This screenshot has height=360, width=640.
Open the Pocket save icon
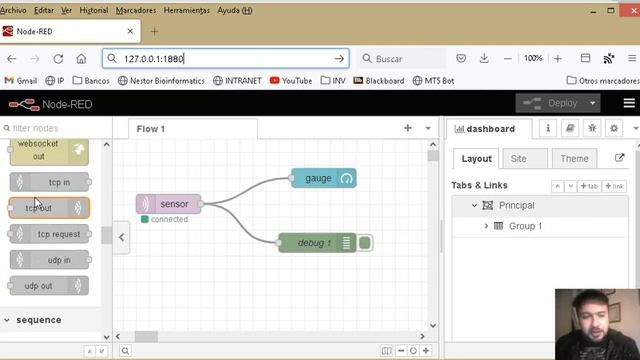pyautogui.click(x=461, y=58)
